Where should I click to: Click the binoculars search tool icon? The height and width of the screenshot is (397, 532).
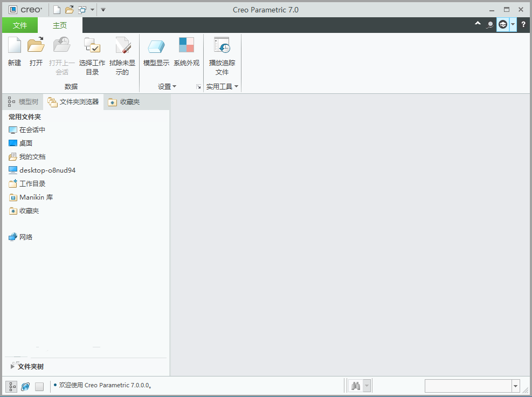356,386
